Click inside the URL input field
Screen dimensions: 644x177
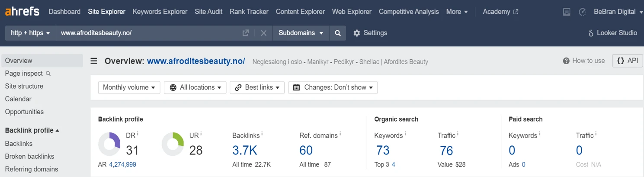[x=149, y=33]
